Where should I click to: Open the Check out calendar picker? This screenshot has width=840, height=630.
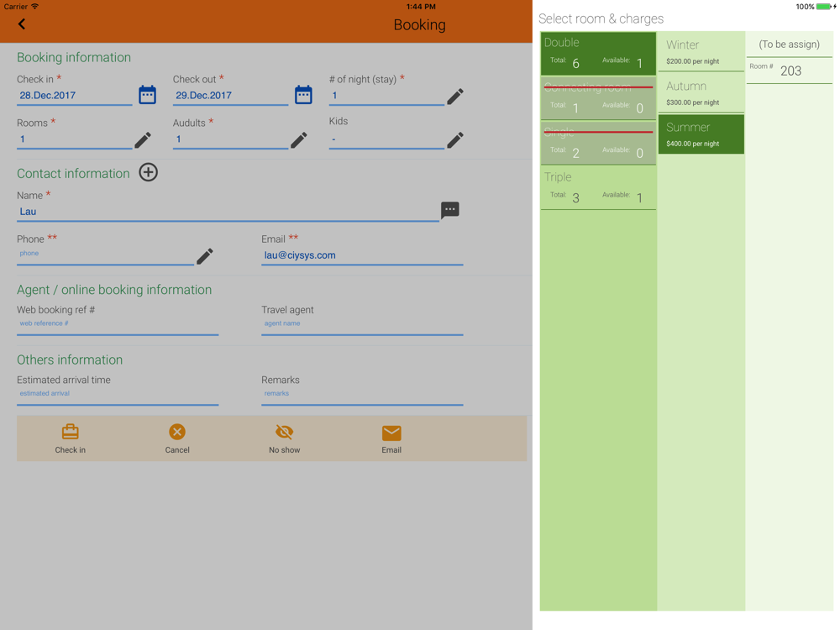[303, 95]
